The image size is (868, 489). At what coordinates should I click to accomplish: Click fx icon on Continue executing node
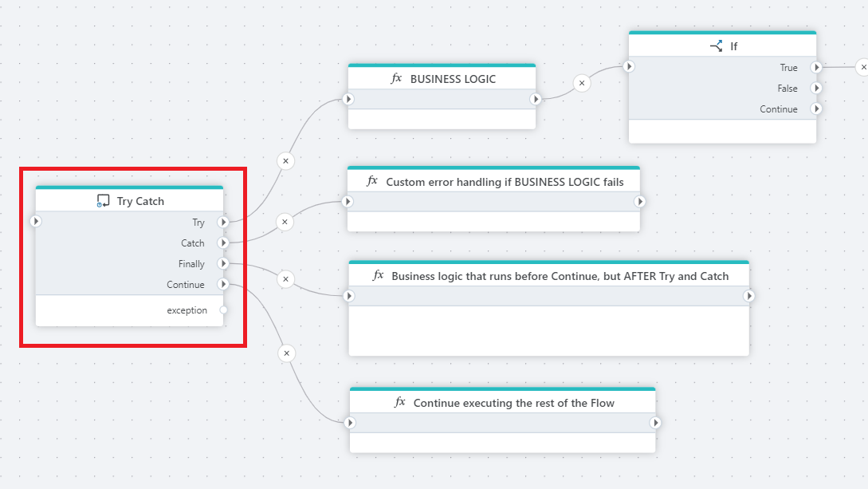tap(400, 403)
